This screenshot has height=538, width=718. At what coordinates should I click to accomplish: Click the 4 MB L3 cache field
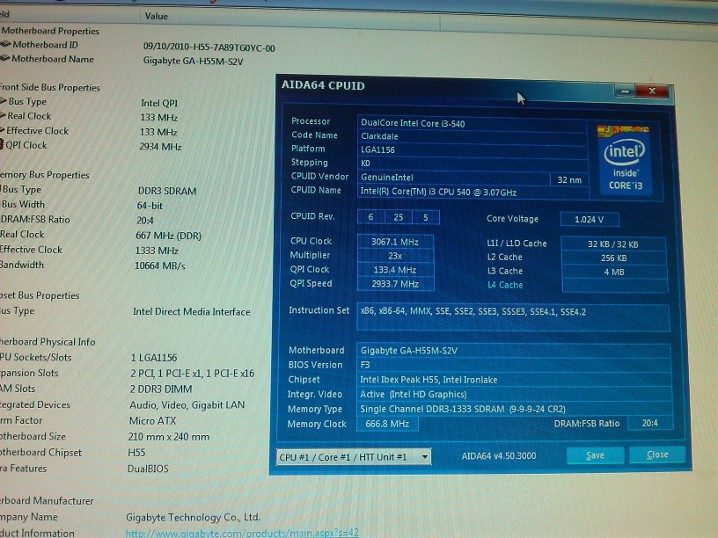(x=614, y=272)
